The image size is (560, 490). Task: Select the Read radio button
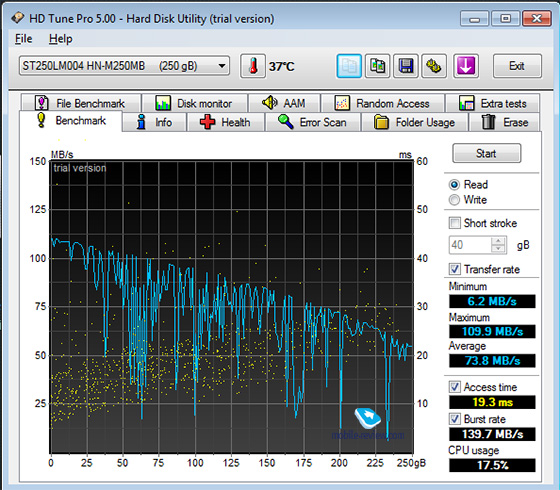click(x=454, y=185)
